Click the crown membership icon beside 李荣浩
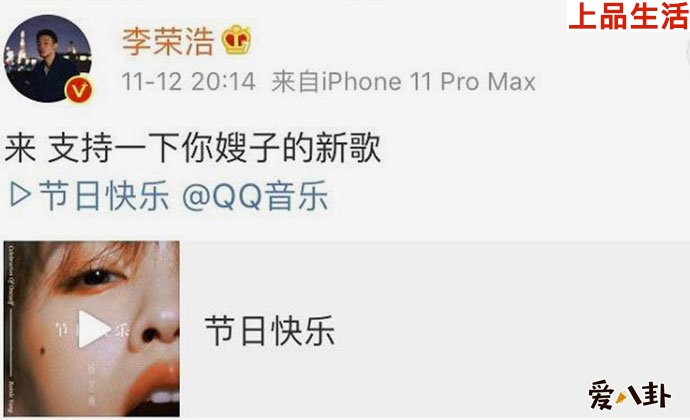This screenshot has width=690, height=420. 236,40
